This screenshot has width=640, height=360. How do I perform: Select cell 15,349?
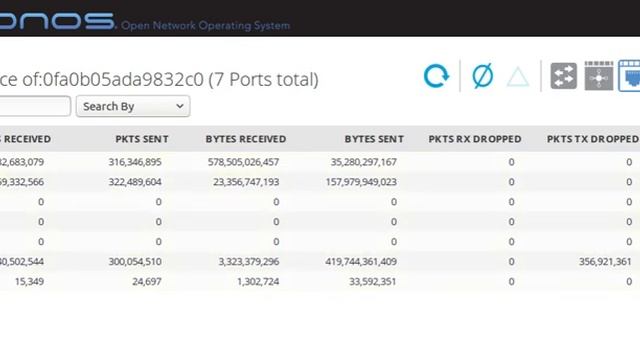[x=29, y=282]
